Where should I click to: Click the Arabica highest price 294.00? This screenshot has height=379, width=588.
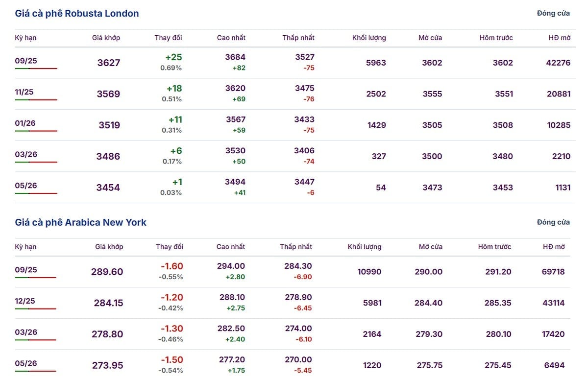(x=231, y=266)
